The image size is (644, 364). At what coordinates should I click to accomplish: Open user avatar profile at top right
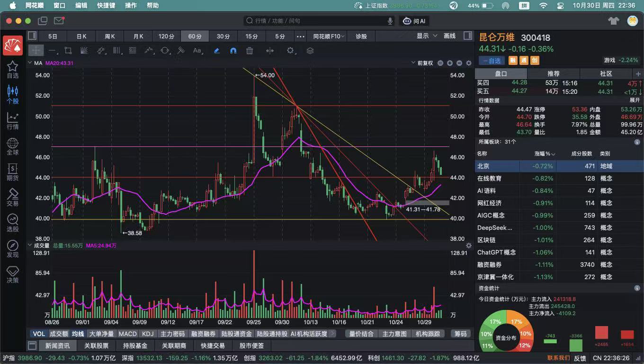[632, 21]
